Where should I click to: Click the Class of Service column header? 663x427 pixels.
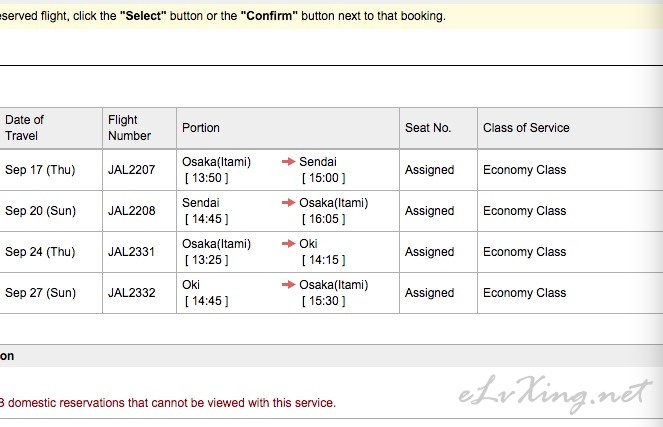tap(526, 128)
